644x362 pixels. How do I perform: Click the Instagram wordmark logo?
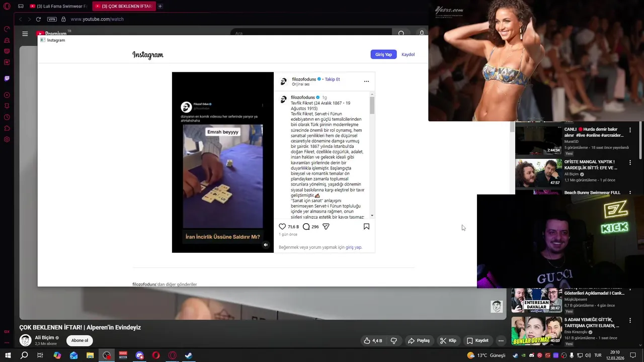pos(148,55)
